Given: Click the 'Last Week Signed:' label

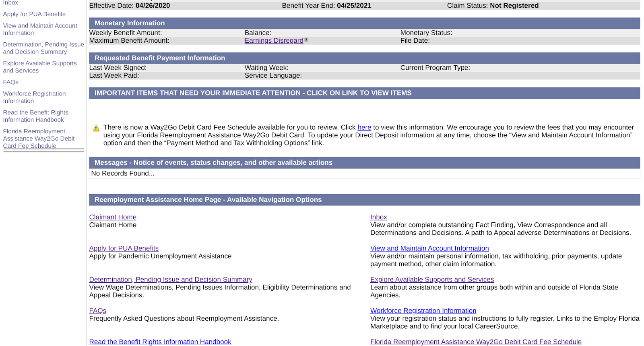Looking at the screenshot, I should (118, 68).
